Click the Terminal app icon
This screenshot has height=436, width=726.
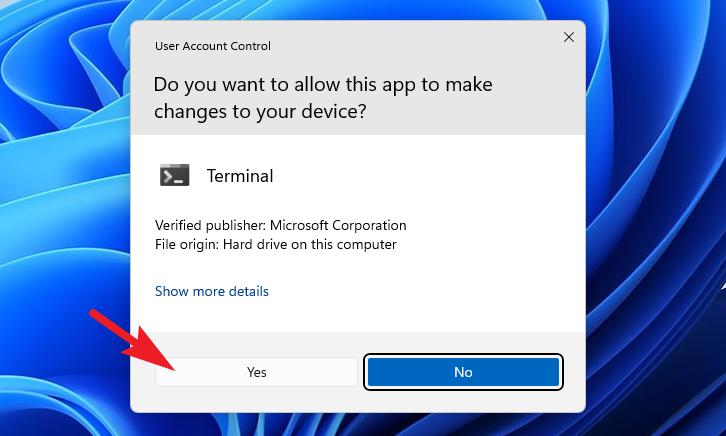(x=175, y=175)
